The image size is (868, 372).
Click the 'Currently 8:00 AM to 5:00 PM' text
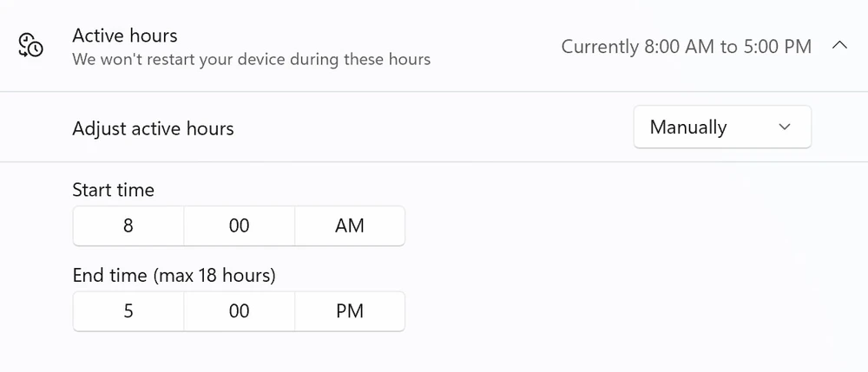click(x=686, y=47)
